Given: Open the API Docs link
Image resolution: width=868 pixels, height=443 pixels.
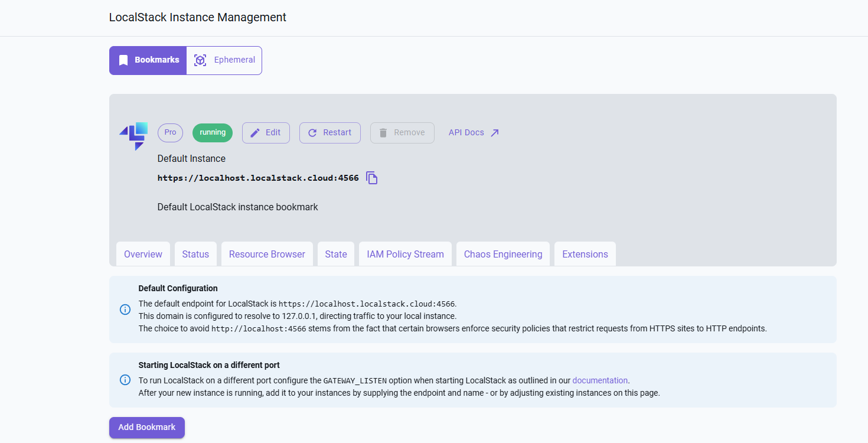Looking at the screenshot, I should pos(474,133).
